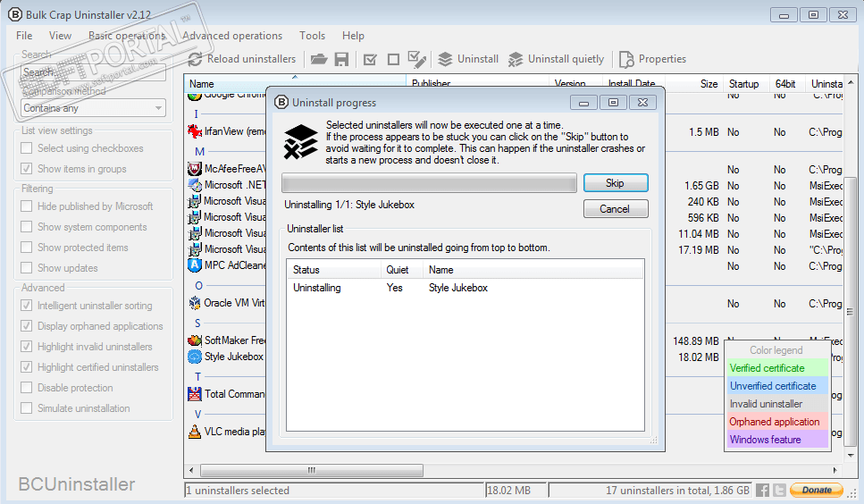Click the Uninstall quietly icon
The image size is (864, 504).
click(516, 59)
